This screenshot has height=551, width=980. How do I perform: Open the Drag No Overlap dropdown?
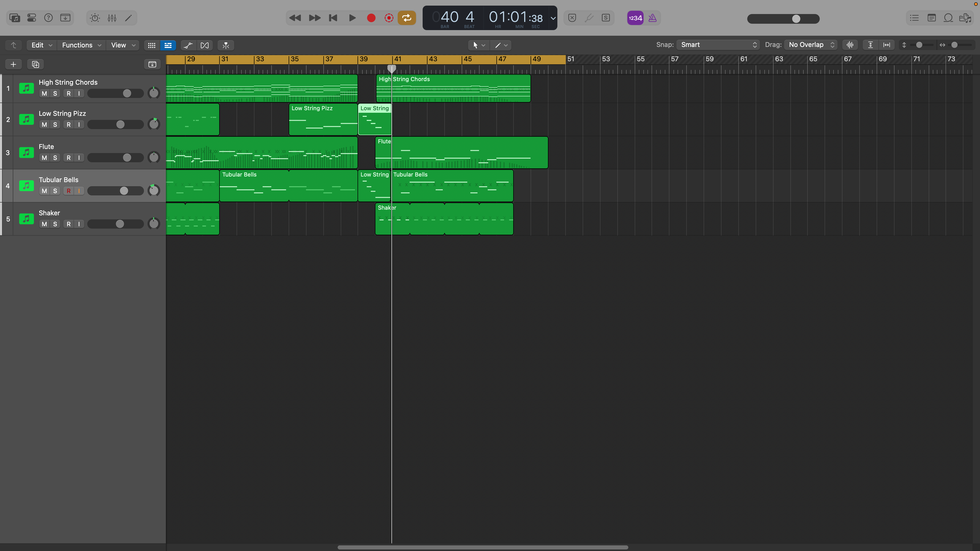point(811,45)
